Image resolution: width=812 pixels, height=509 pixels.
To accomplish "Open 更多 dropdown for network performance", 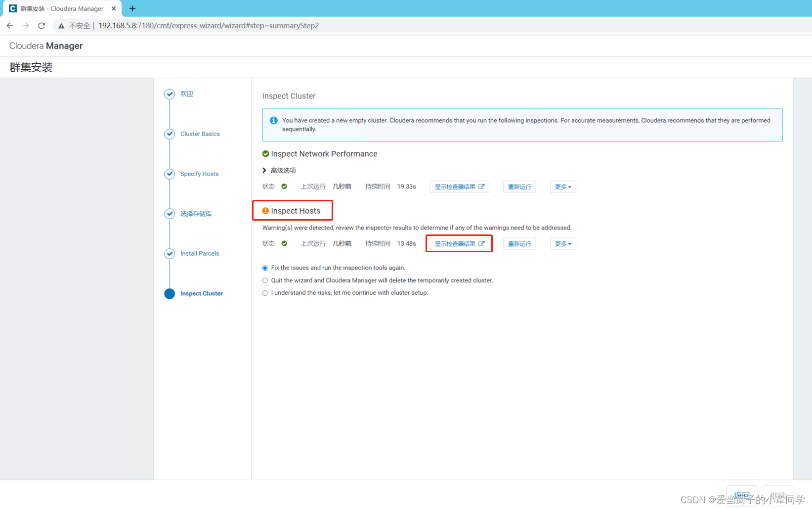I will pyautogui.click(x=563, y=187).
